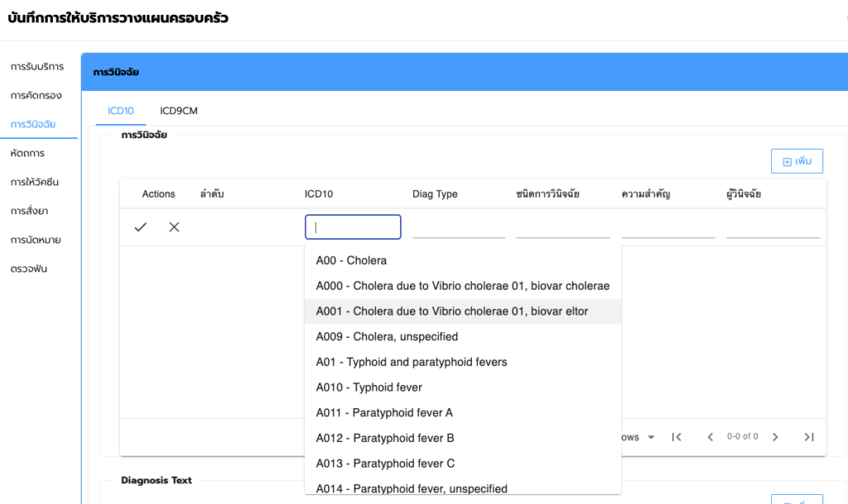The height and width of the screenshot is (504, 848).
Task: Select the ICD10 tab
Action: pos(121,111)
